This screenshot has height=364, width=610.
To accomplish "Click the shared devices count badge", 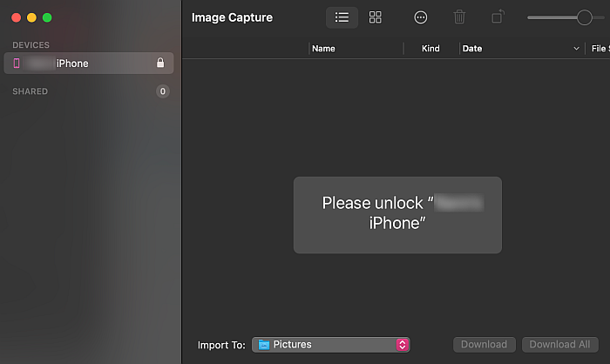I will pos(163,91).
